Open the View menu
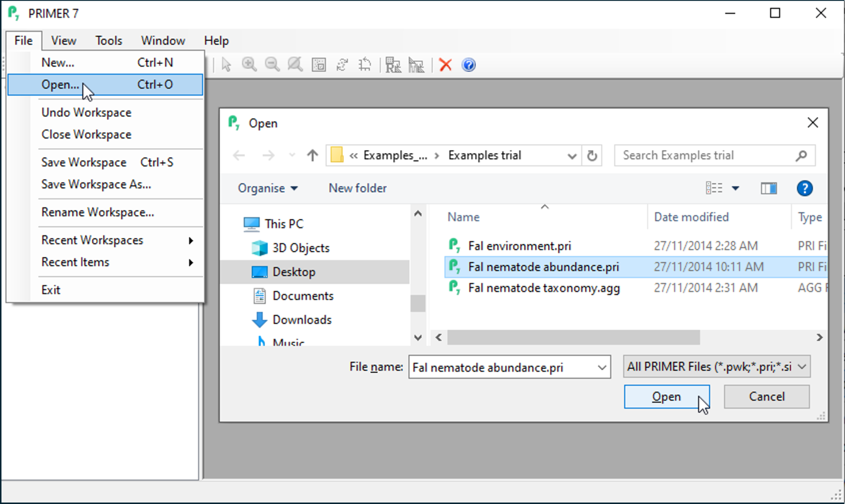The width and height of the screenshot is (845, 504). 64,41
